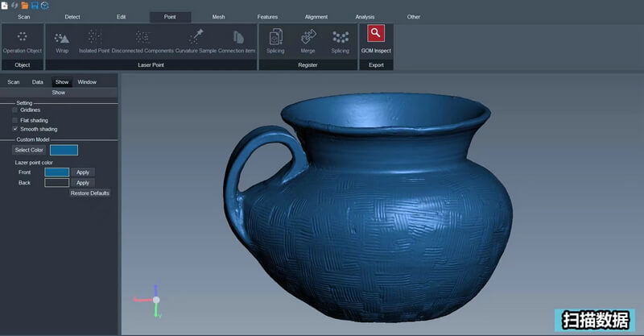644x336 pixels.
Task: Switch to the Data panel tab
Action: (x=38, y=82)
